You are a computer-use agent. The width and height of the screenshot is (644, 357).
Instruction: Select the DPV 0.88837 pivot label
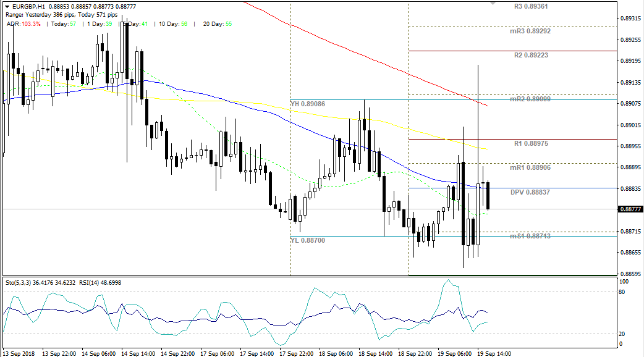pos(530,192)
